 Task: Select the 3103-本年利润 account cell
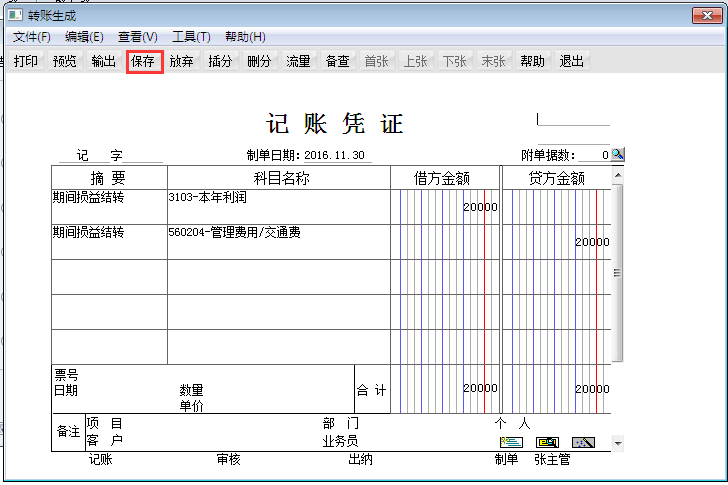click(278, 206)
